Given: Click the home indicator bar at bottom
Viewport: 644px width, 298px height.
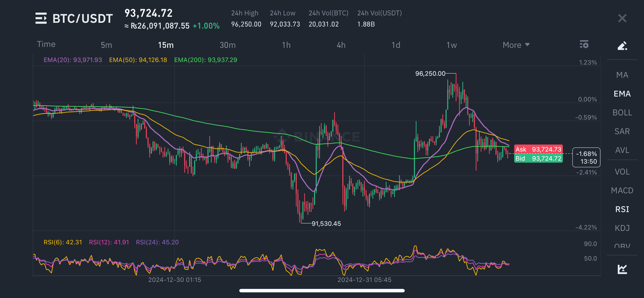Looking at the screenshot, I should coord(322,290).
